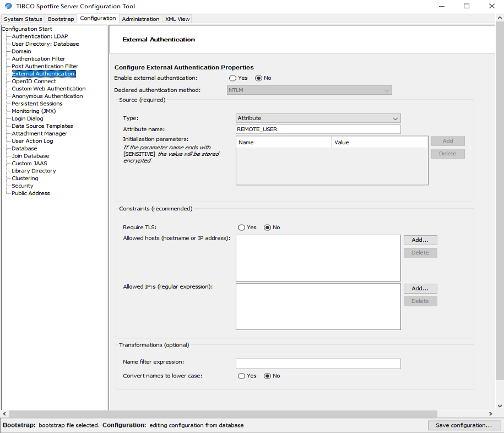Click the horizontal scrollbar thumb
The height and width of the screenshot is (433, 504).
223,414
